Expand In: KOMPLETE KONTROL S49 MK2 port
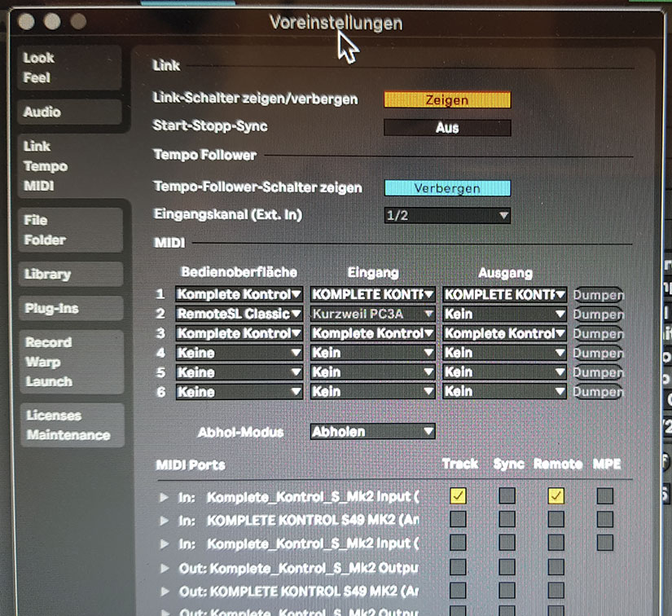672x616 pixels. [x=164, y=521]
